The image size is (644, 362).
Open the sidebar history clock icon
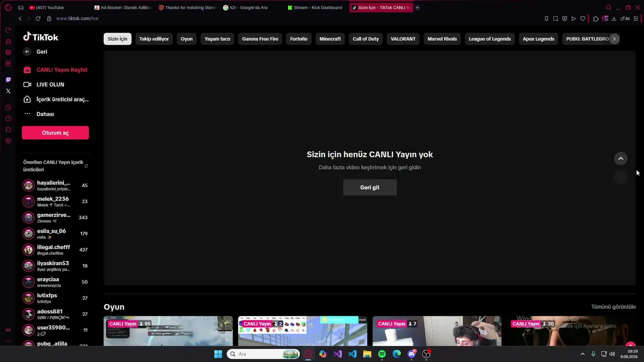point(8,119)
